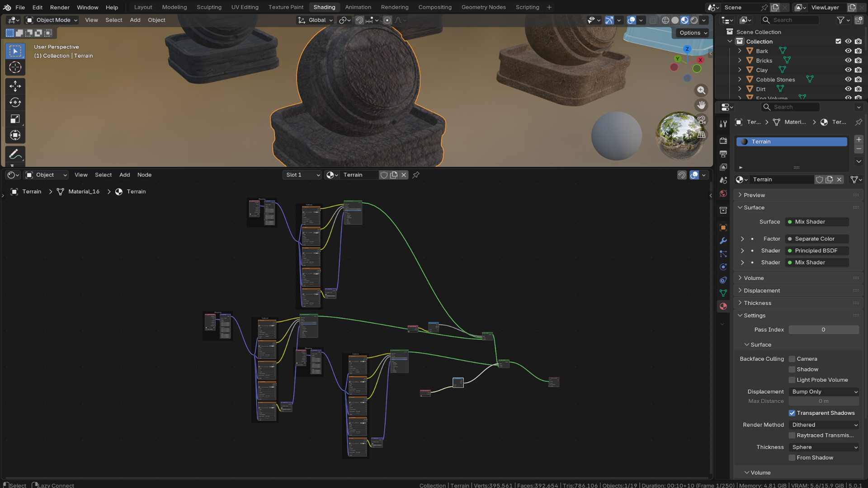Open the Geometry Nodes workspace tab
Viewport: 868px width, 488px height.
(483, 7)
